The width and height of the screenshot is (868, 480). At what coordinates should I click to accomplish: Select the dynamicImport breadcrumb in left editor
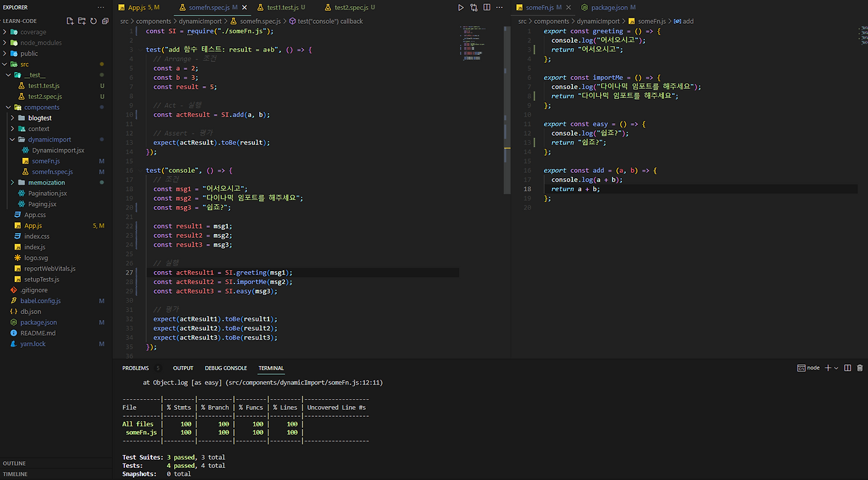click(x=202, y=21)
